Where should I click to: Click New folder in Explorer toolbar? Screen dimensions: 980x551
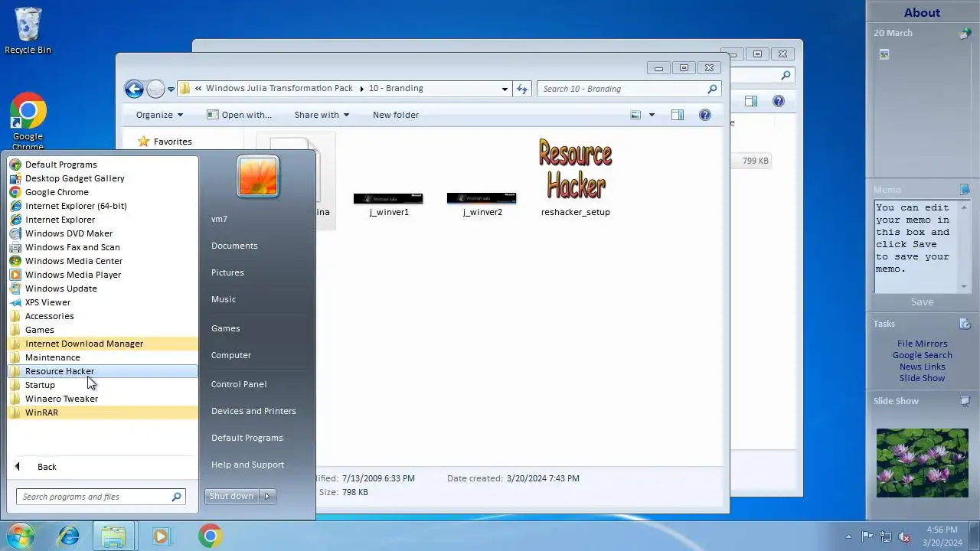pyautogui.click(x=396, y=115)
